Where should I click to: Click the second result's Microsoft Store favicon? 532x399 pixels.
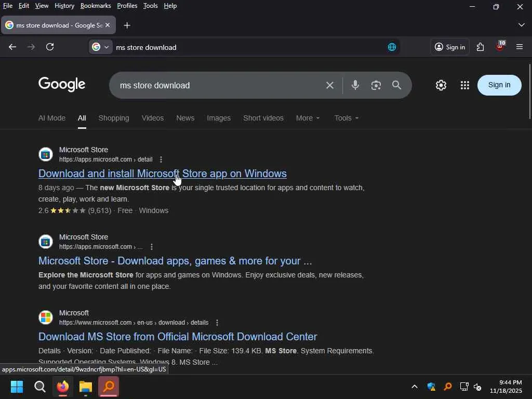coord(46,242)
